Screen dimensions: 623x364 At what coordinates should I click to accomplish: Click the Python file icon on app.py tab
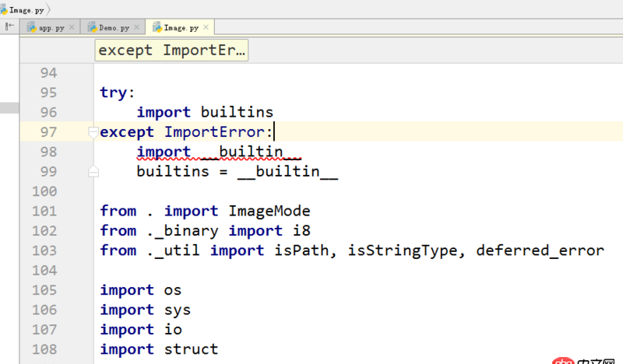(32, 27)
